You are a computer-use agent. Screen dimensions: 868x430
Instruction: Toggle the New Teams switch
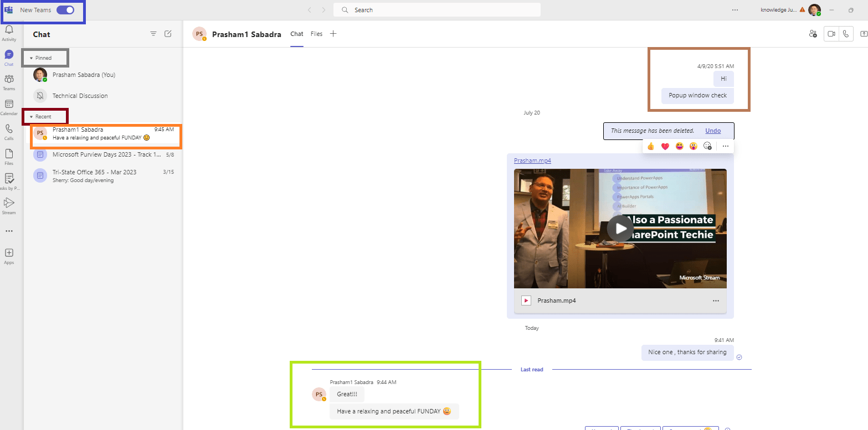coord(65,10)
